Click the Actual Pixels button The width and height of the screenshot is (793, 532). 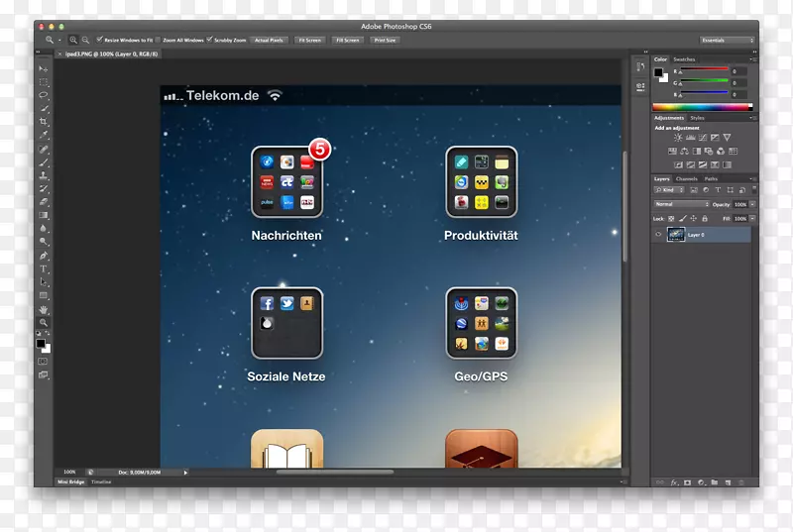click(269, 41)
